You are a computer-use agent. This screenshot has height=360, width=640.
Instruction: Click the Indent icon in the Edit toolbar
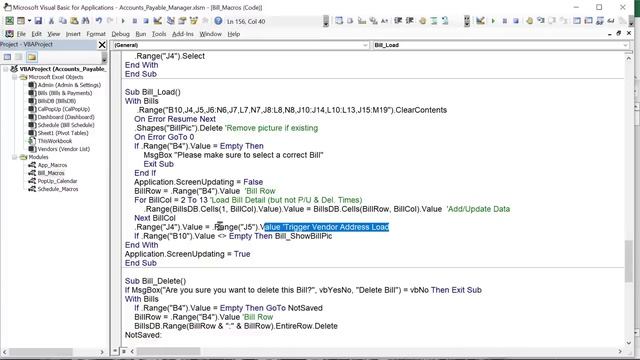[398, 21]
